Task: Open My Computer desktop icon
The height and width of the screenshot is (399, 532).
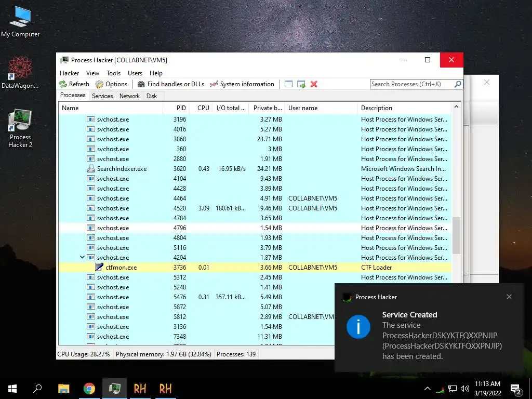Action: (20, 21)
